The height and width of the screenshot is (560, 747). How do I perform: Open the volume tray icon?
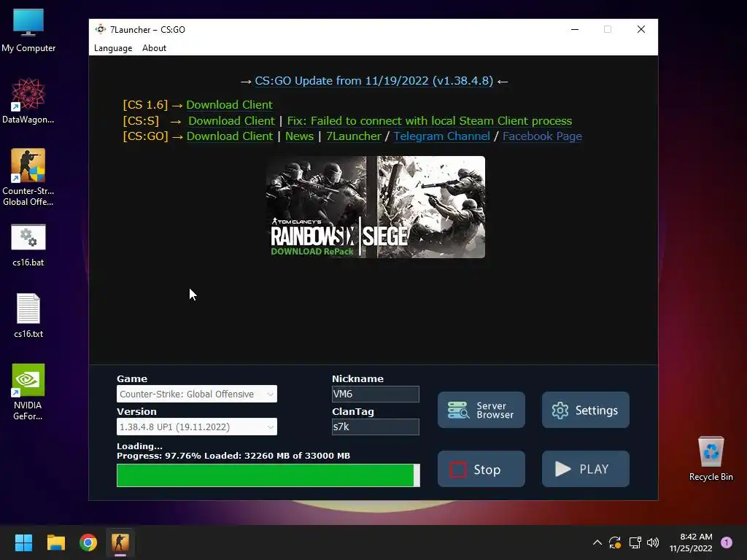[653, 542]
